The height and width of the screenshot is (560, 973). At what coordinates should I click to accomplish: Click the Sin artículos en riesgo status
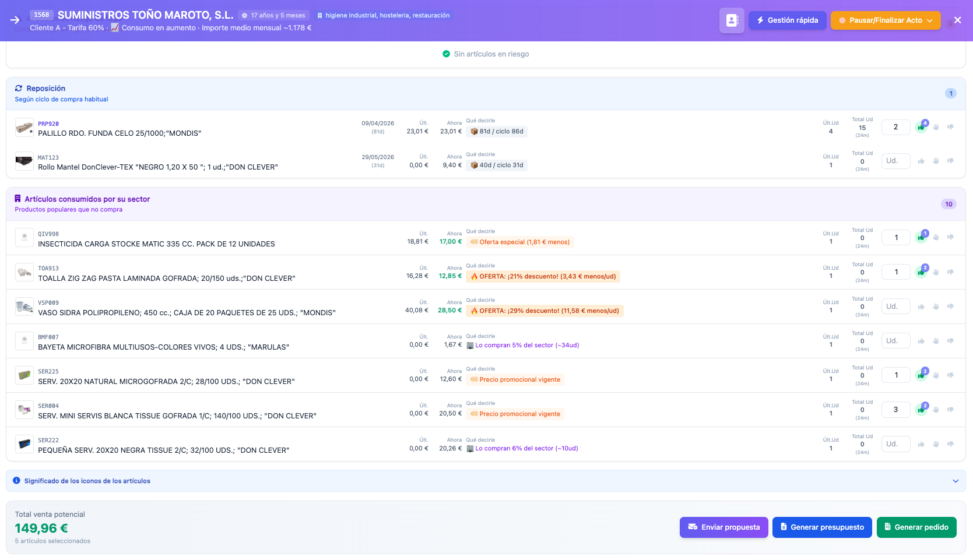point(486,54)
